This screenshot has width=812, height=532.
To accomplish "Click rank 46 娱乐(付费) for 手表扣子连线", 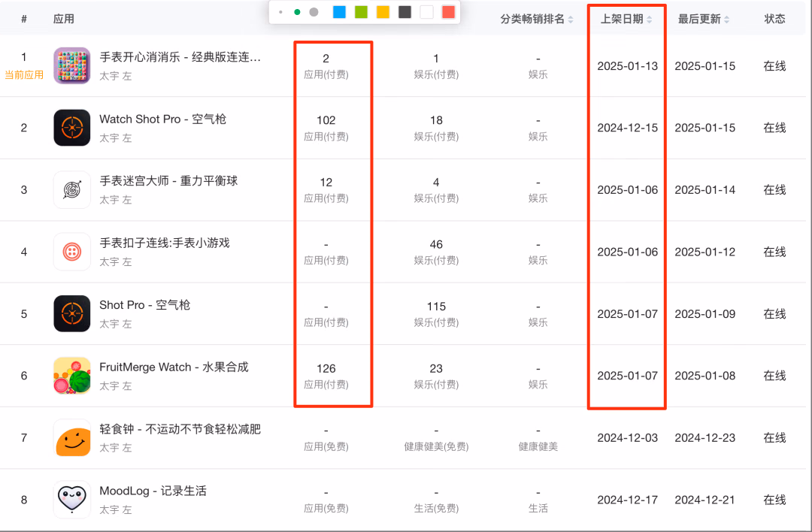I will click(436, 252).
